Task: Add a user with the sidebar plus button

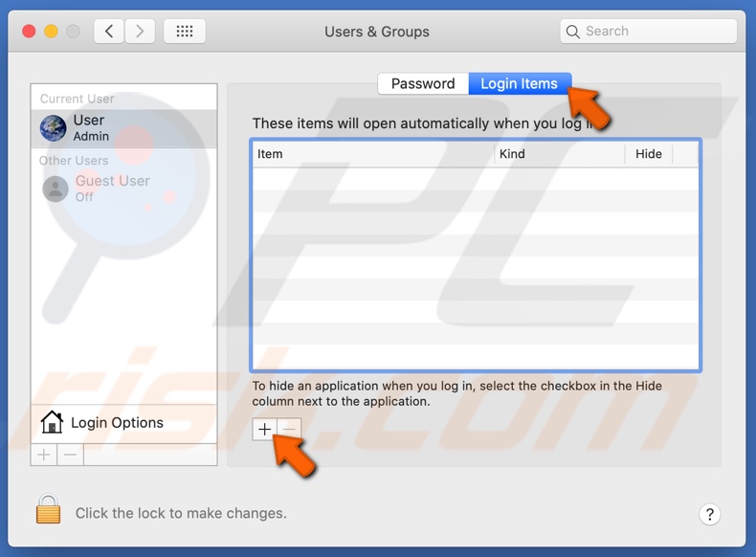Action: (x=44, y=455)
